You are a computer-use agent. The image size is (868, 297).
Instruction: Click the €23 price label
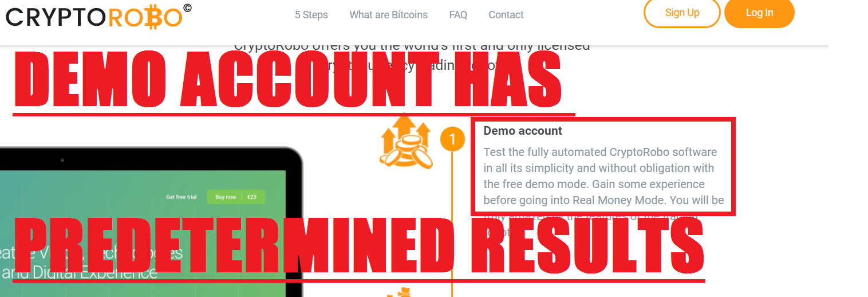coord(253,197)
